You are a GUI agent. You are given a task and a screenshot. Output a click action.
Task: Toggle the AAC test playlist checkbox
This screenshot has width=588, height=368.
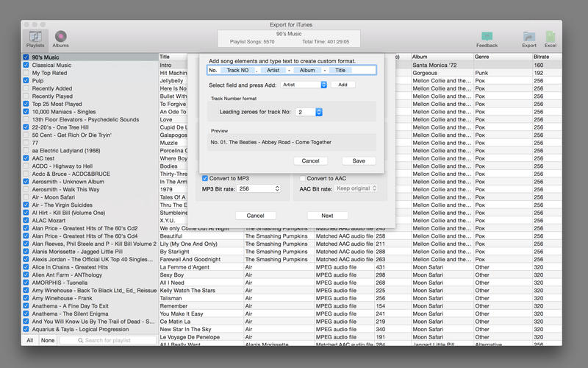coord(26,158)
